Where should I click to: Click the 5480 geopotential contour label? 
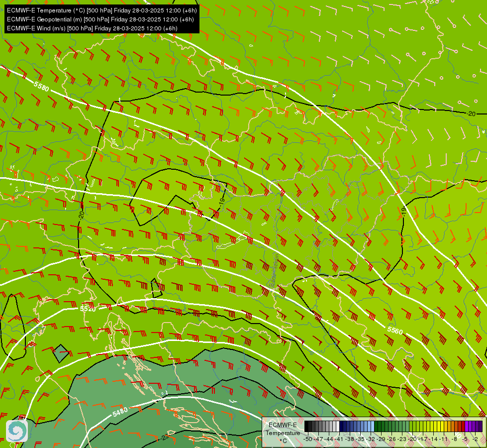click(x=120, y=412)
